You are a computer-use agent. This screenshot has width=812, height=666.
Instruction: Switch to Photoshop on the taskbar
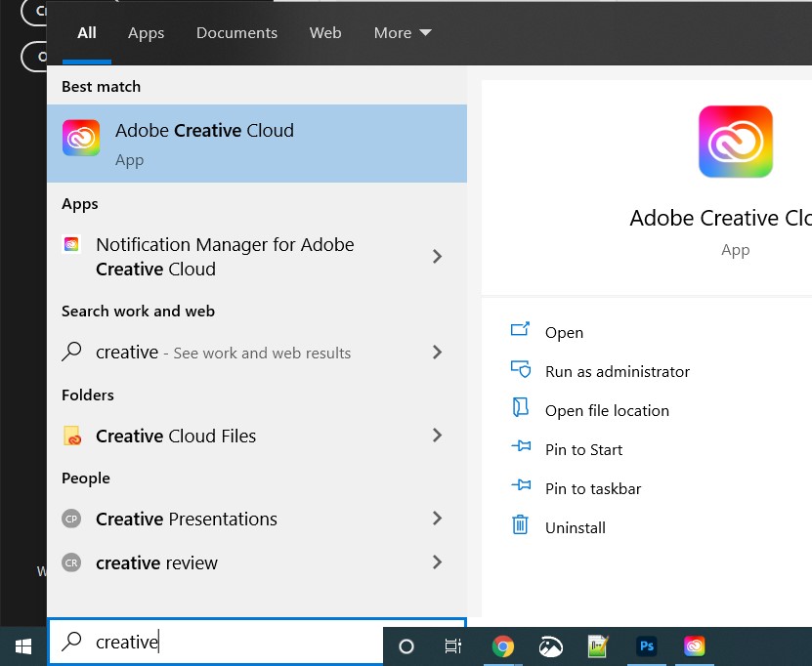646,646
